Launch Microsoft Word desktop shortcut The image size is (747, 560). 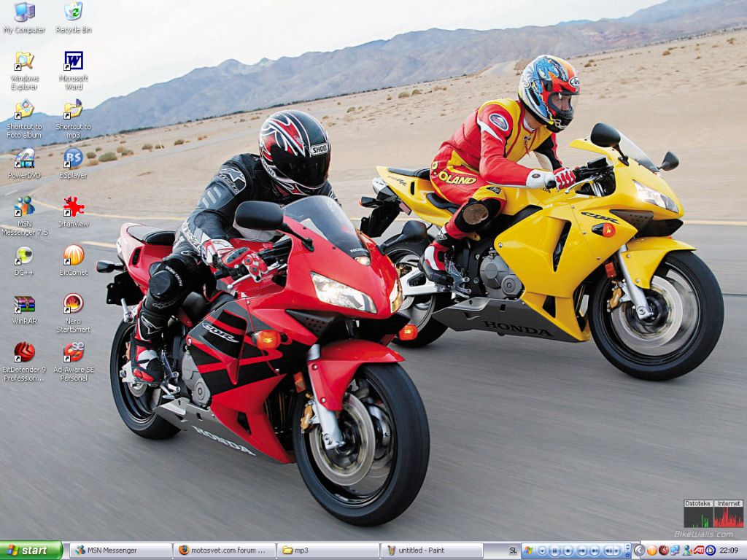pyautogui.click(x=74, y=71)
